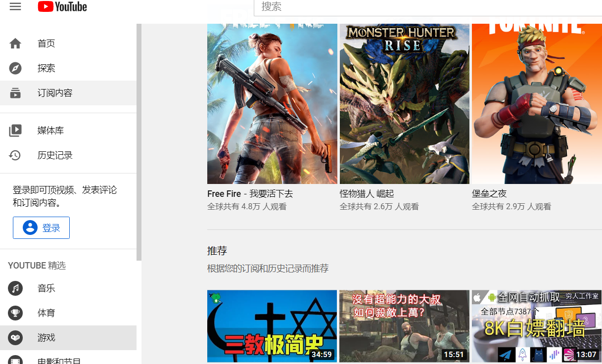Image resolution: width=602 pixels, height=364 pixels.
Task: Open the Fortnite game cover
Action: coord(537,103)
